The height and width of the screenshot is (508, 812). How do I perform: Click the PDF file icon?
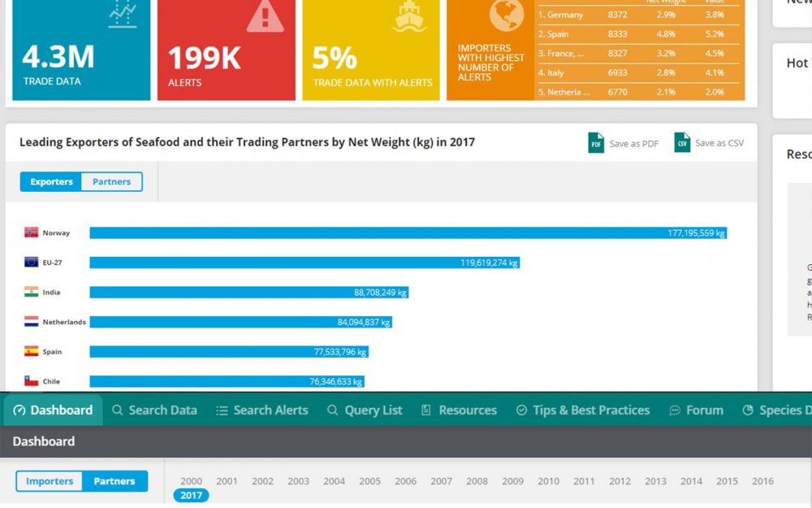(596, 143)
